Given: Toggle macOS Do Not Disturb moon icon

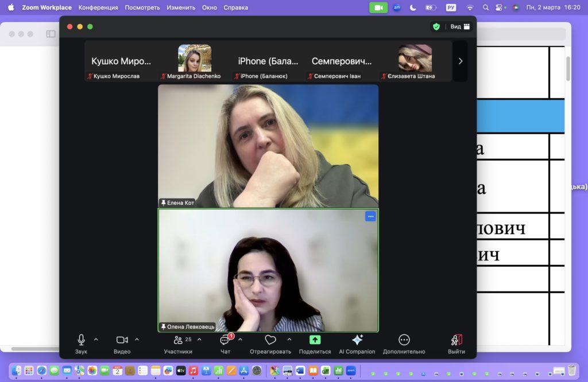Looking at the screenshot, I should point(413,7).
